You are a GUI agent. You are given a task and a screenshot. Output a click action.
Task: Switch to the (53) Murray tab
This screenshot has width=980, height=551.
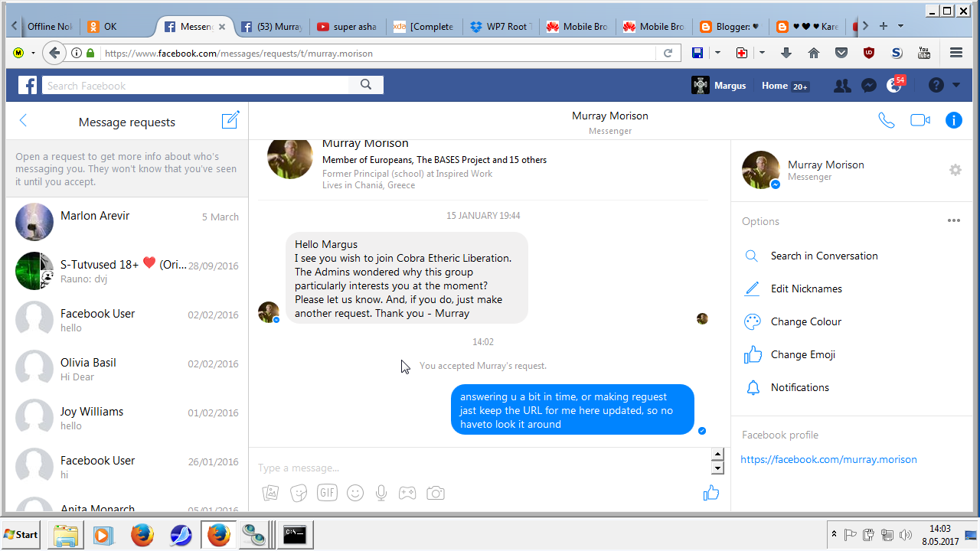point(271,26)
